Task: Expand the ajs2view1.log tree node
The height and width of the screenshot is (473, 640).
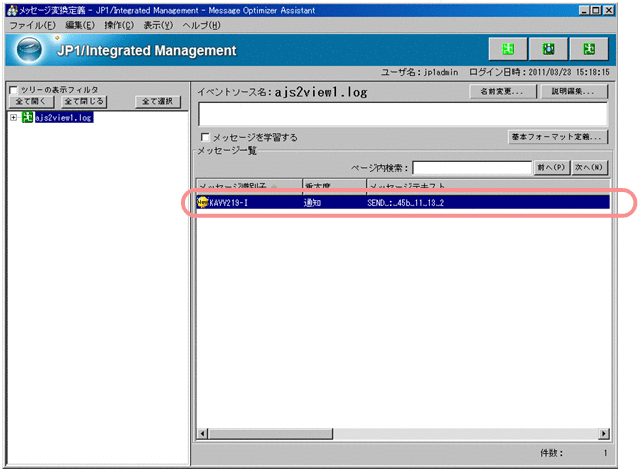Action: pyautogui.click(x=13, y=118)
